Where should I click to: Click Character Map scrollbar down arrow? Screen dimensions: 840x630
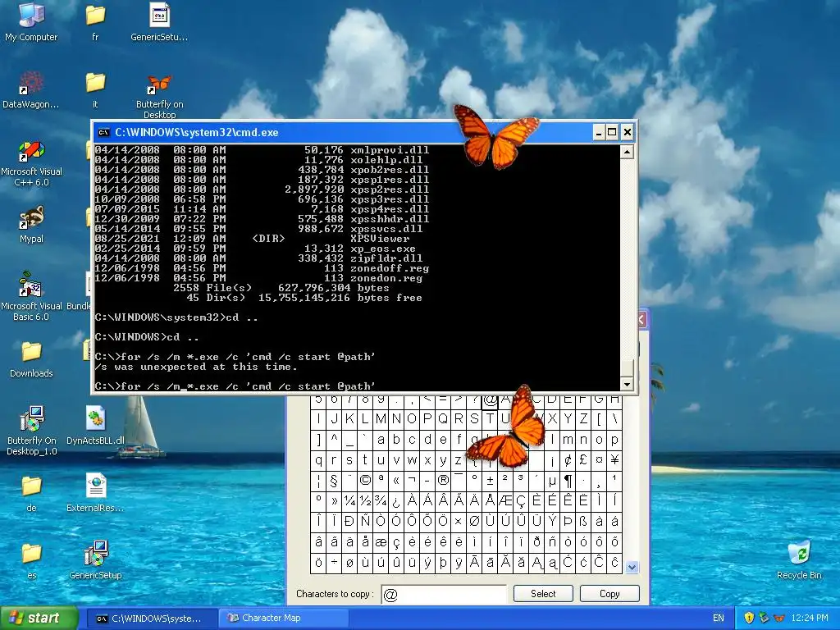pyautogui.click(x=632, y=567)
